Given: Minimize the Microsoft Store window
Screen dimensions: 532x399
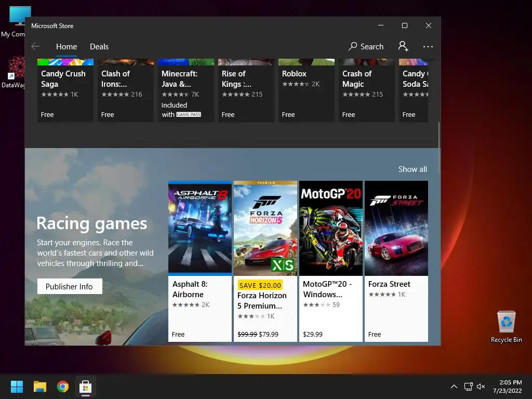Looking at the screenshot, I should pyautogui.click(x=381, y=25).
